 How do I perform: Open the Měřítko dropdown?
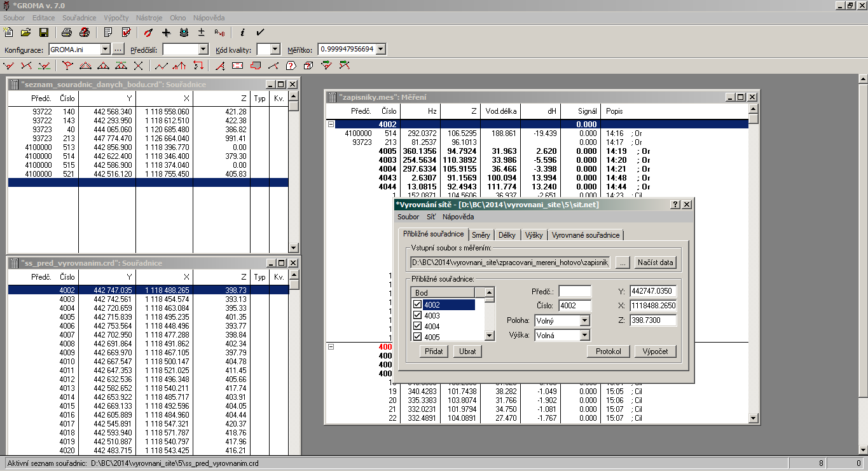pos(382,49)
